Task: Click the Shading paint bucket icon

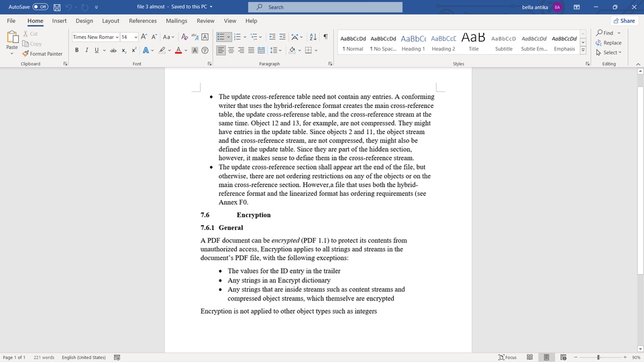Action: click(292, 50)
